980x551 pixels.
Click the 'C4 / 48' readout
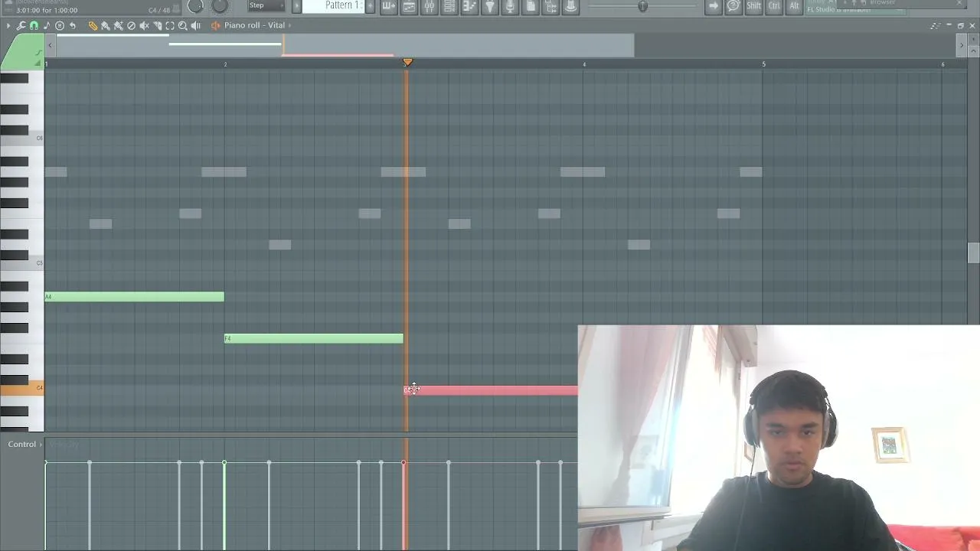click(159, 11)
